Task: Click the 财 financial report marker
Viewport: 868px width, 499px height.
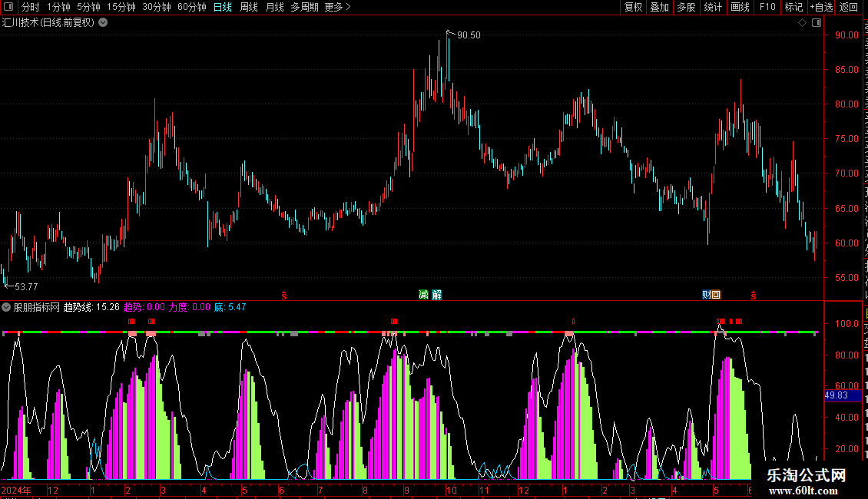Action: pos(707,294)
